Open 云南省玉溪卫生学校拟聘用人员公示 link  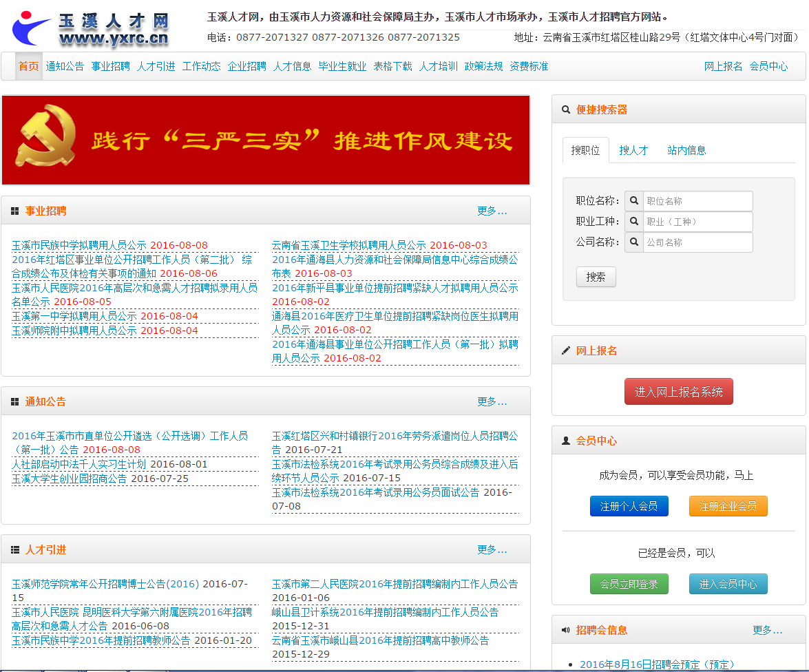[349, 245]
